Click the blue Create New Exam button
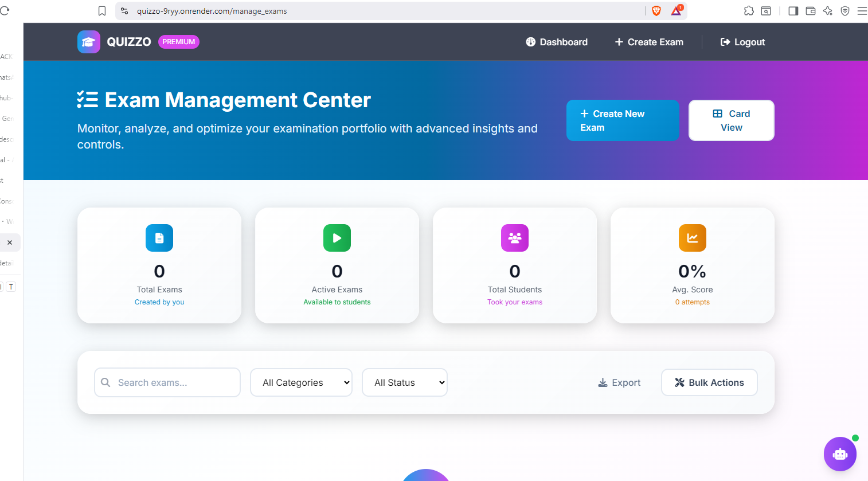 [623, 120]
